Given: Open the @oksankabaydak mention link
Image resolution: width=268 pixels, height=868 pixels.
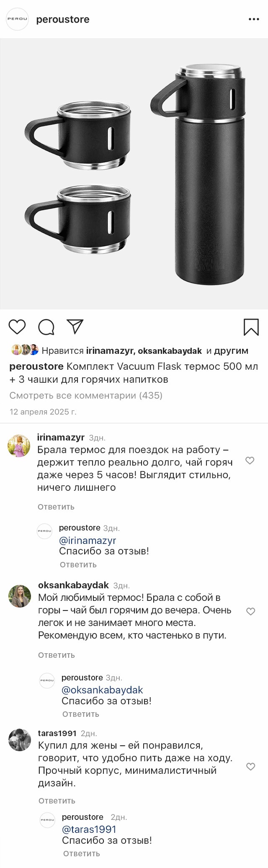Looking at the screenshot, I should [102, 690].
